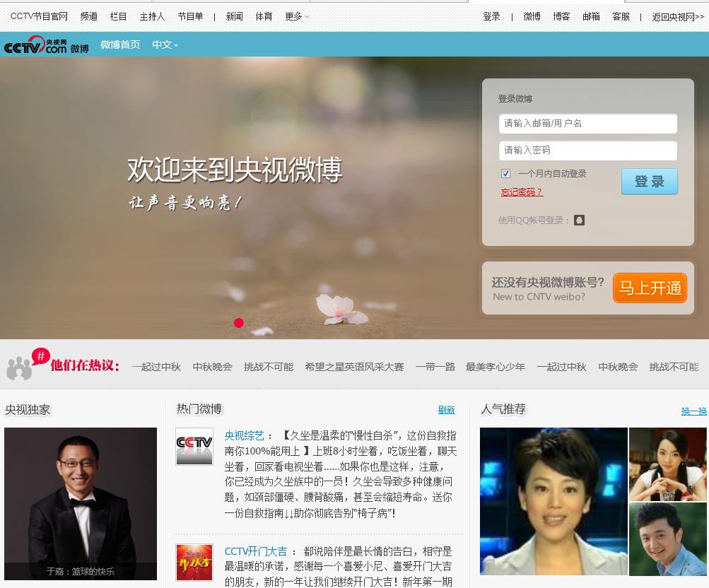Open the CCTV开门大吉 account link

click(x=256, y=551)
